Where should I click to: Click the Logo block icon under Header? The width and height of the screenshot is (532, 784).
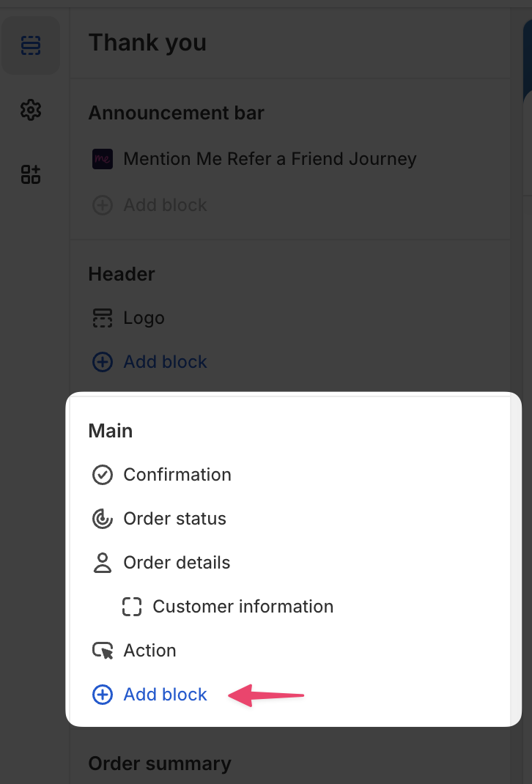point(103,318)
